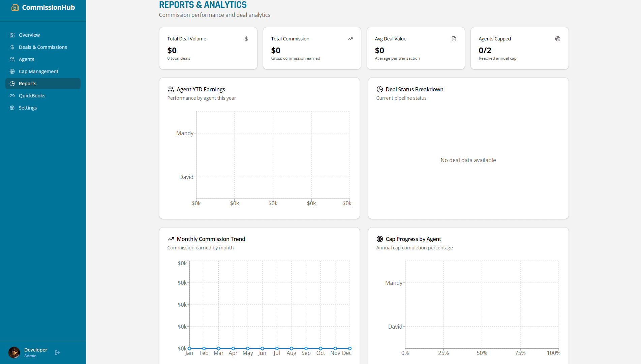Click trend icon by Monthly Commission Trend
Image resolution: width=641 pixels, height=364 pixels.
[171, 239]
